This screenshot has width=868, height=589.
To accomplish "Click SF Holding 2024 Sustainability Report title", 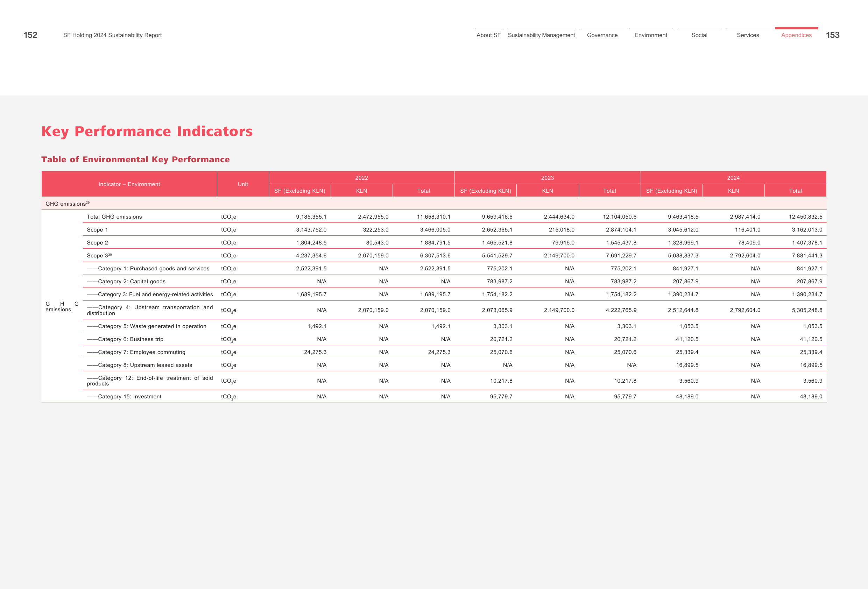I will [112, 35].
